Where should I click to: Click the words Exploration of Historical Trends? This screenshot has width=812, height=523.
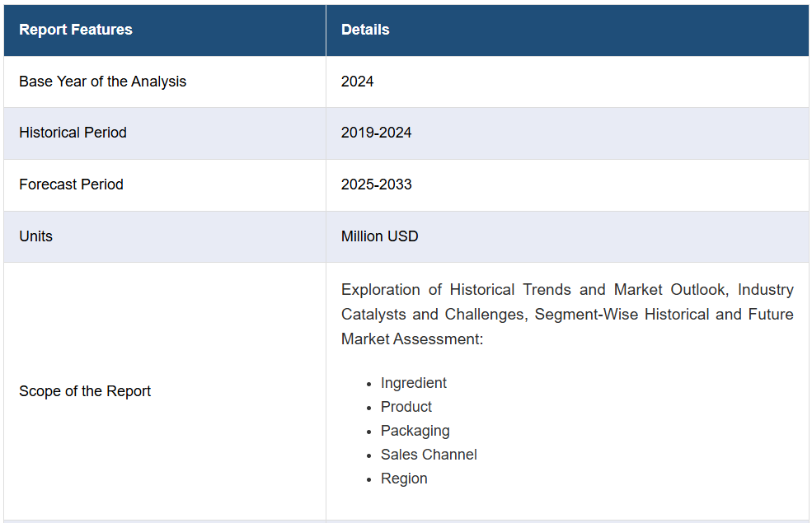coord(458,290)
